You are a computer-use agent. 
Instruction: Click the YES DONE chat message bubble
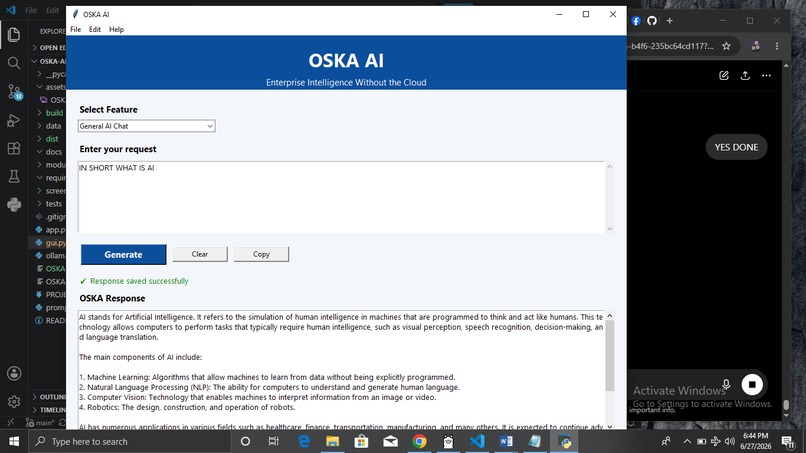pos(736,147)
